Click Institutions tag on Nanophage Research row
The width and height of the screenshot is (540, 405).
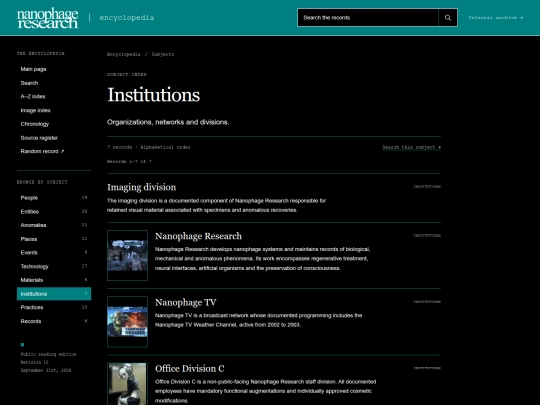[x=427, y=236]
